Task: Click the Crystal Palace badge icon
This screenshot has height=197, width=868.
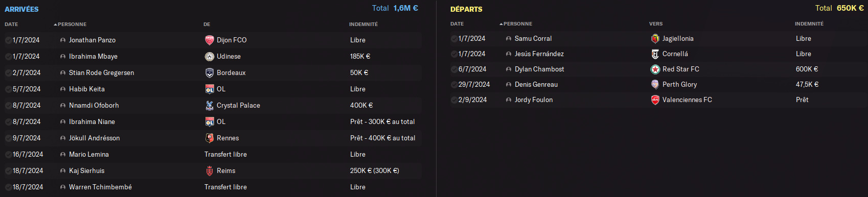Action: (209, 105)
